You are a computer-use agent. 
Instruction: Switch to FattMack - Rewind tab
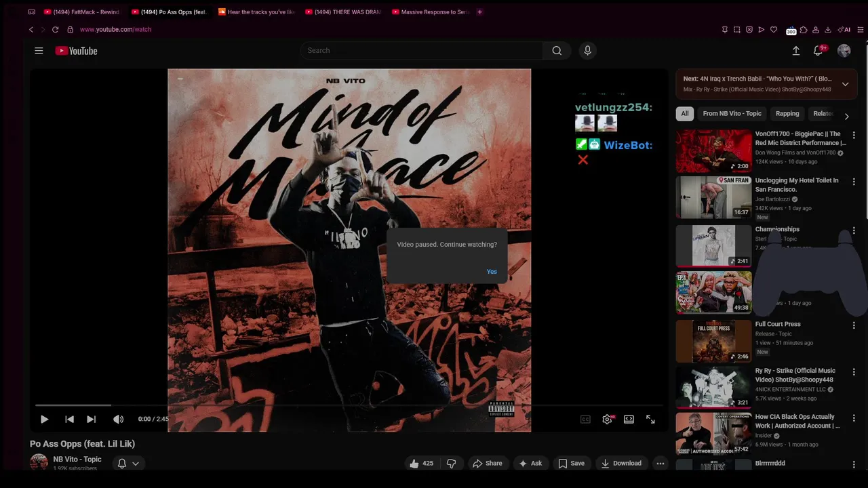click(x=81, y=12)
